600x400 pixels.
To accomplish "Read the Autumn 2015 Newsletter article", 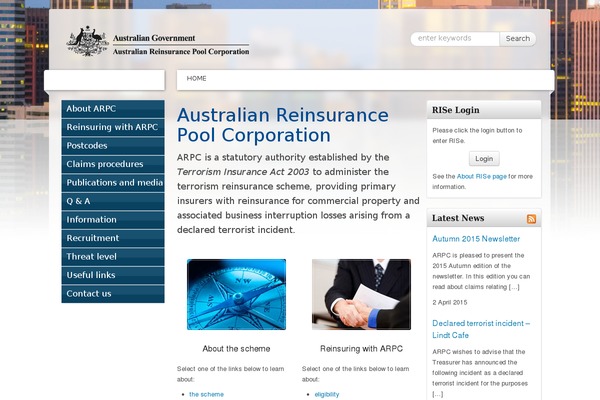I will pos(476,239).
